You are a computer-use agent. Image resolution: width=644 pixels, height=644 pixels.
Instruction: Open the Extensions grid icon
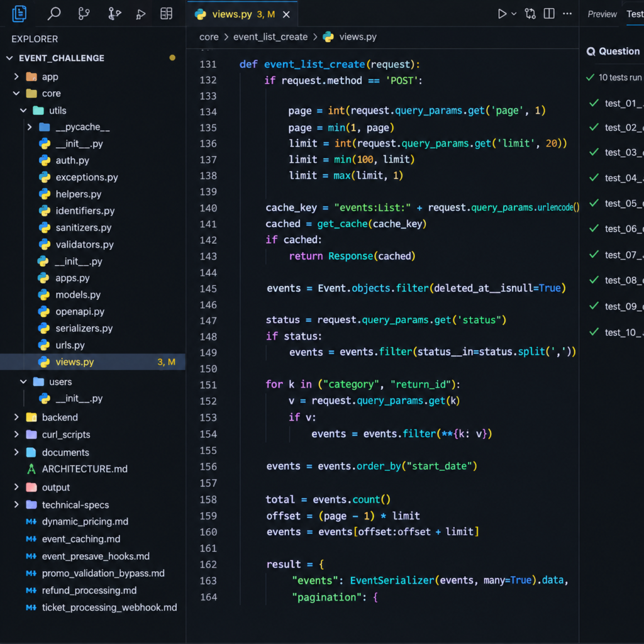click(x=166, y=14)
